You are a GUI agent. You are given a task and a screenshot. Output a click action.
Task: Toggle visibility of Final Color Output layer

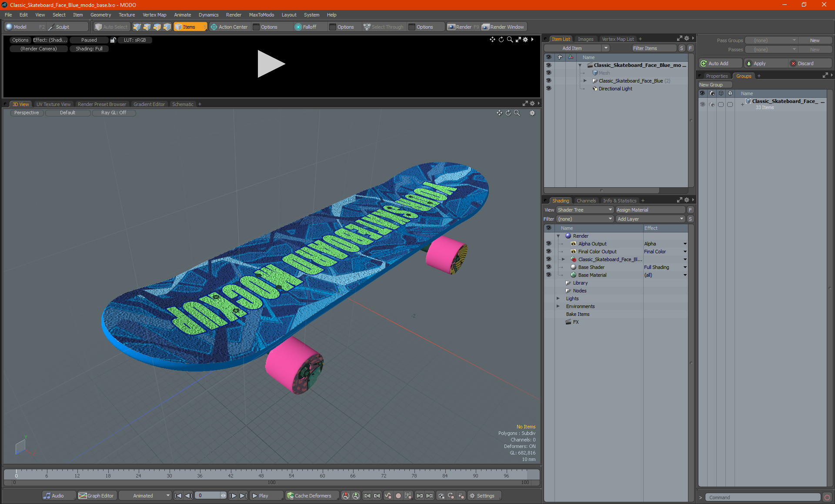pyautogui.click(x=548, y=252)
